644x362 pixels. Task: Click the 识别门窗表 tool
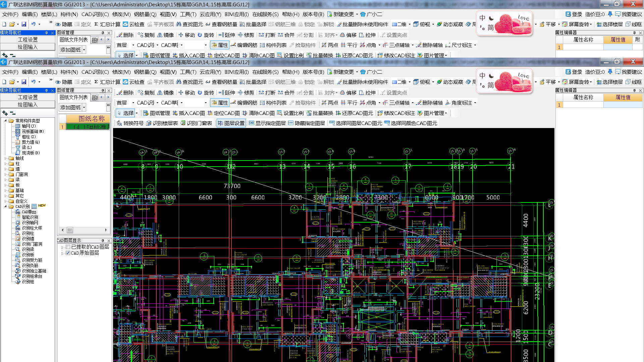(196, 123)
